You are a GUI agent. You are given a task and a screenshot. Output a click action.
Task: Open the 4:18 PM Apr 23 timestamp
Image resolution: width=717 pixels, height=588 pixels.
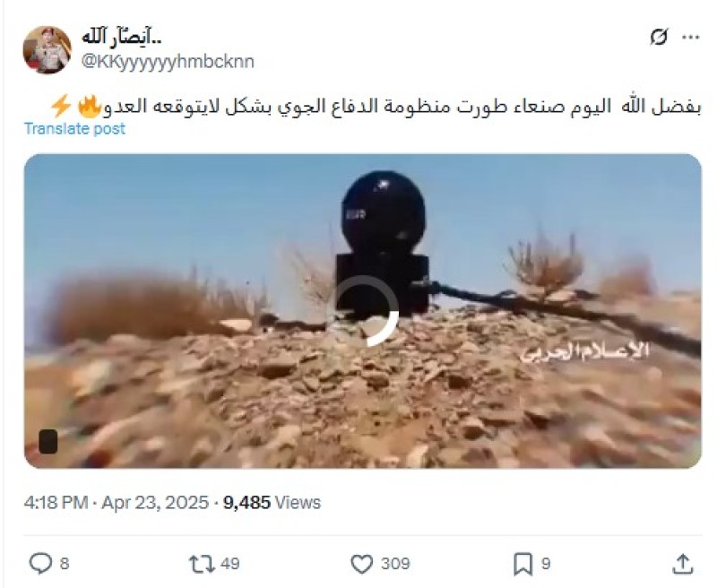click(117, 503)
